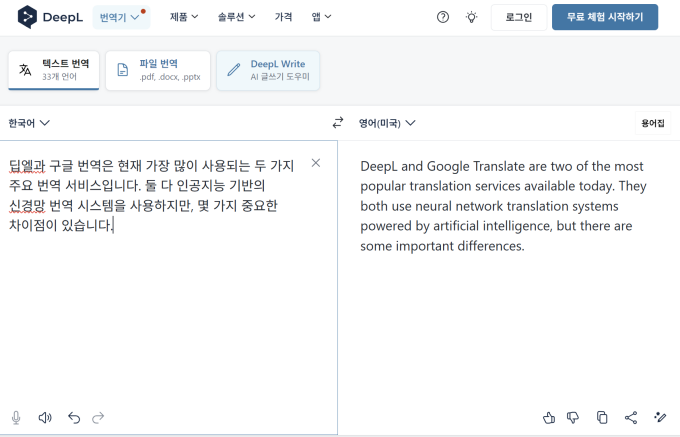Viewport: 680px width, 437px height.
Task: Click the DeepL logo
Action: [x=50, y=17]
